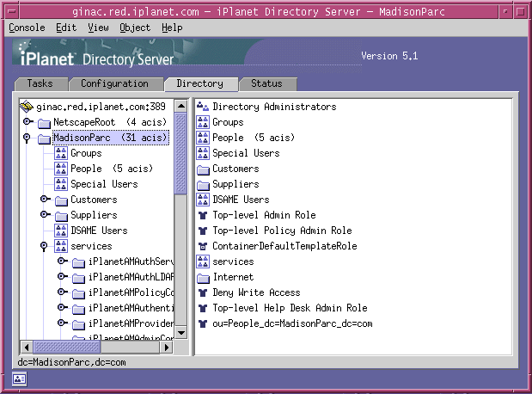
Task: Collapse the services tree node
Action: click(x=44, y=246)
